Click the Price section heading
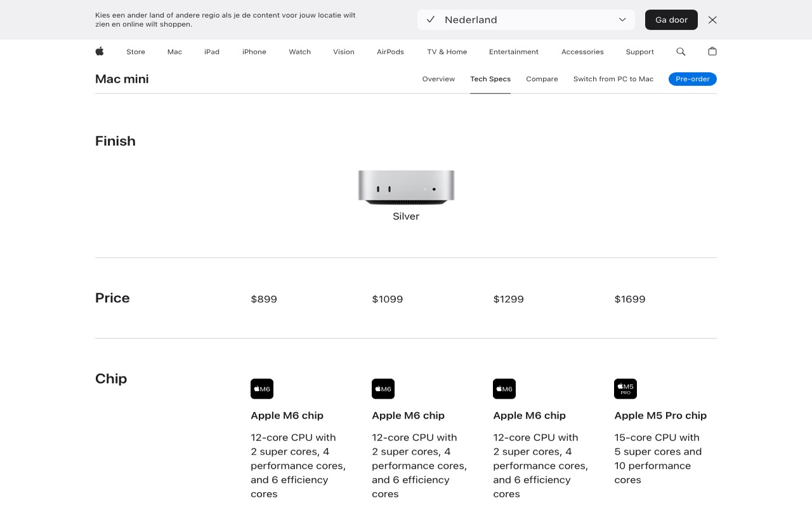The height and width of the screenshot is (508, 812). point(112,298)
